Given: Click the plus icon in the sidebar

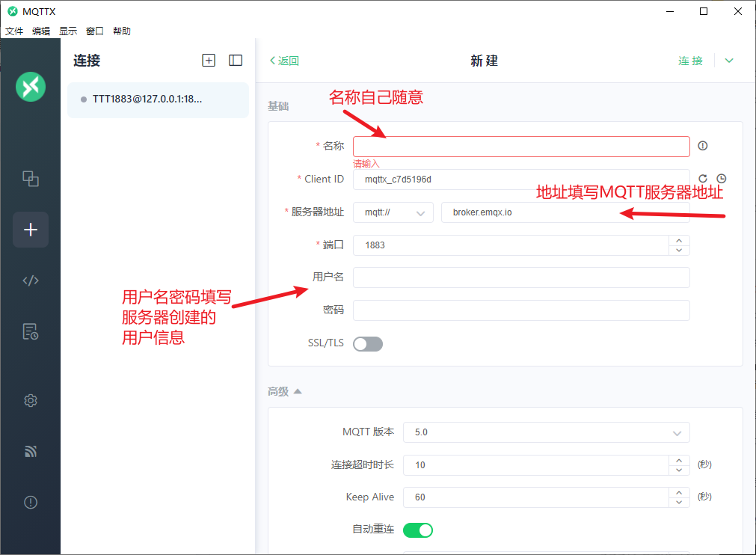Looking at the screenshot, I should tap(31, 230).
